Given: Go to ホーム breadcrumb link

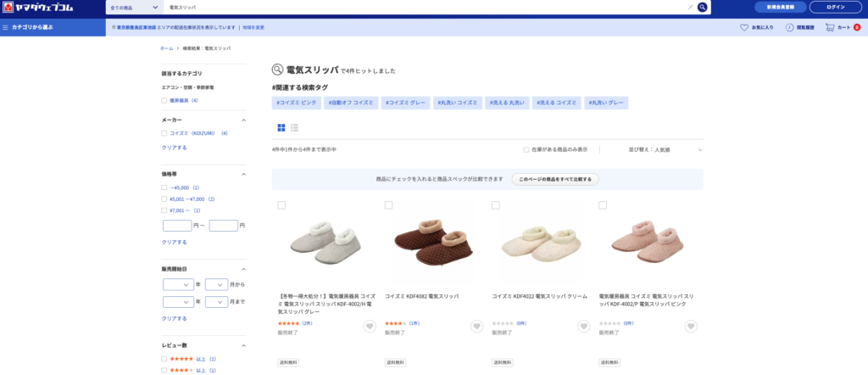Looking at the screenshot, I should (x=167, y=48).
